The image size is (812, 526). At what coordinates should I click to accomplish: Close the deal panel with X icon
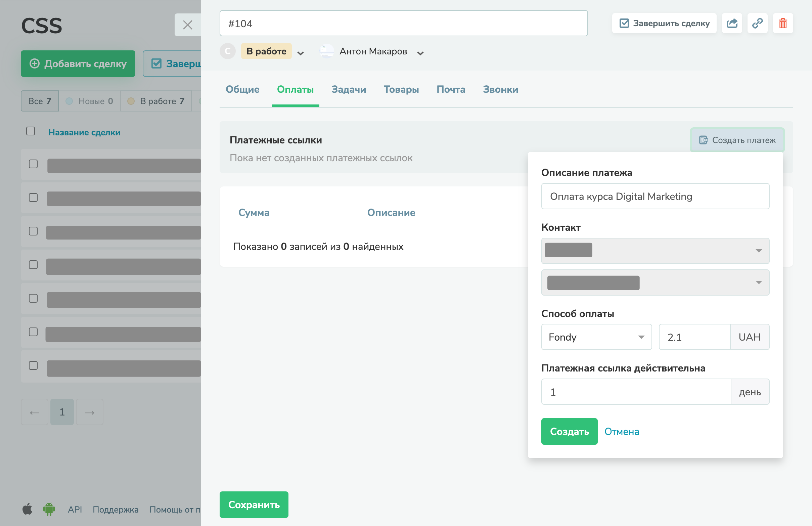pyautogui.click(x=187, y=25)
